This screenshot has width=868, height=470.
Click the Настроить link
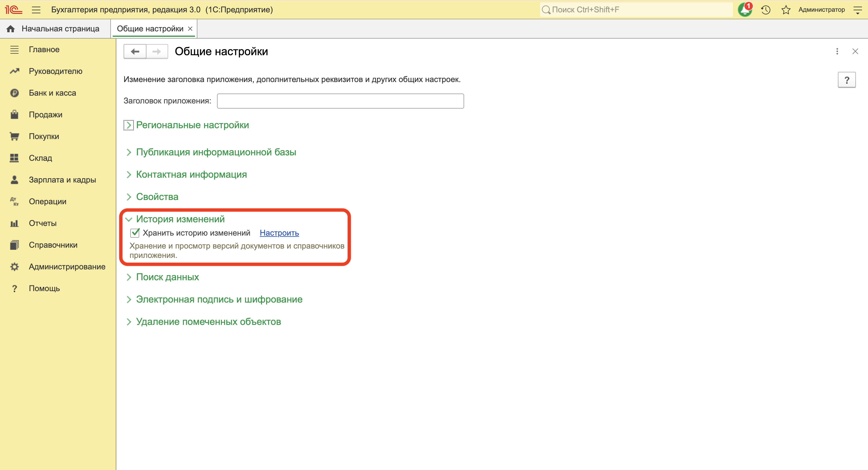point(279,233)
